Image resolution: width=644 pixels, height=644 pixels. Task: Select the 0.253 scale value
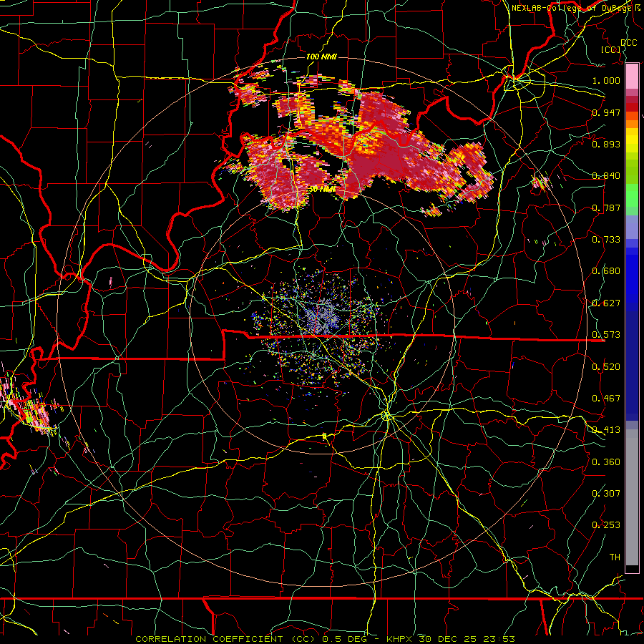pyautogui.click(x=606, y=525)
